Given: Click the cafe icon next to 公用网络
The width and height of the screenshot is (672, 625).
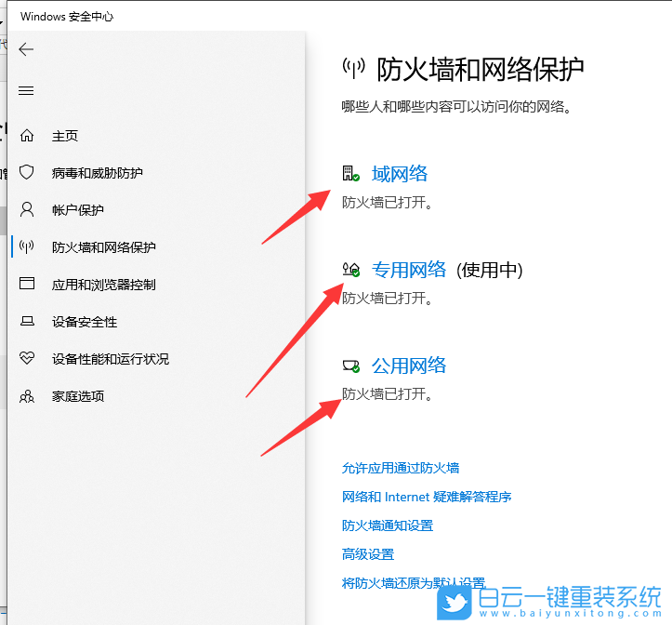Looking at the screenshot, I should pyautogui.click(x=350, y=366).
